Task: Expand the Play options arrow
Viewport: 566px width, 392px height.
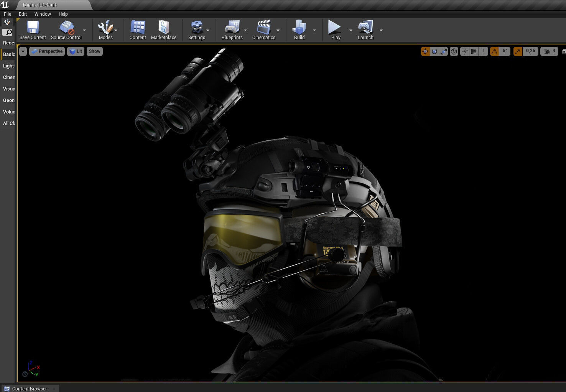Action: (350, 30)
